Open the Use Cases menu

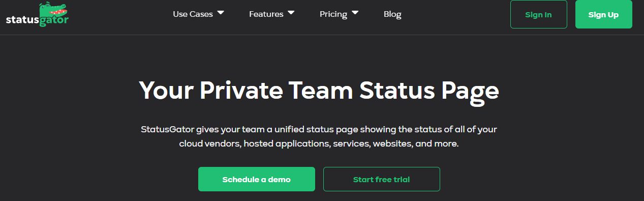[193, 14]
